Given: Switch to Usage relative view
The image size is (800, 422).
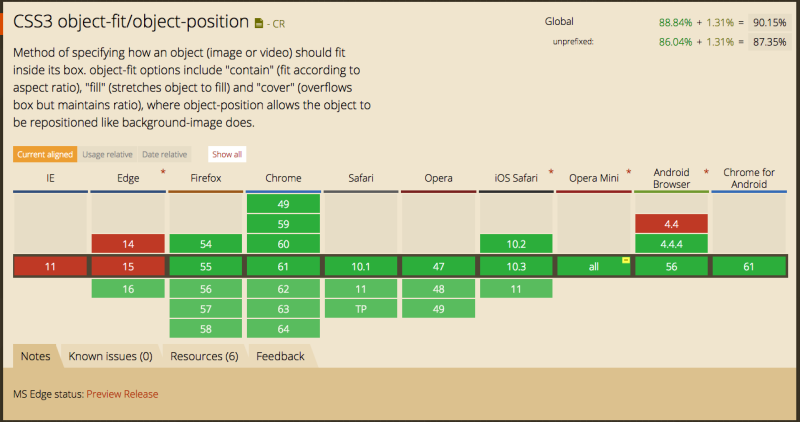Looking at the screenshot, I should (107, 154).
